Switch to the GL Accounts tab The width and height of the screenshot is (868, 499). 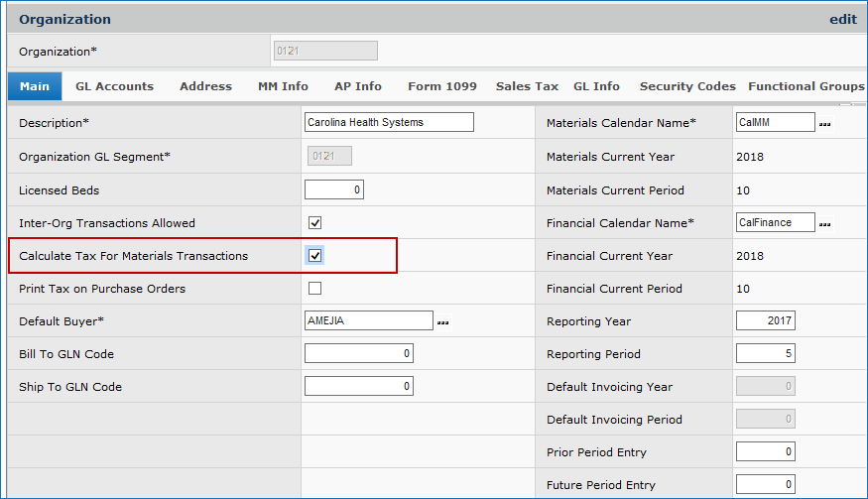(114, 86)
